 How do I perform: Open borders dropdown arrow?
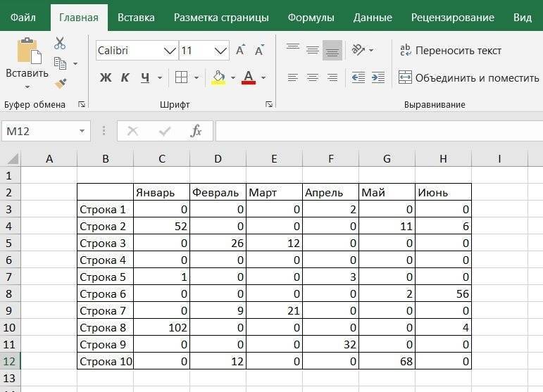coord(196,78)
